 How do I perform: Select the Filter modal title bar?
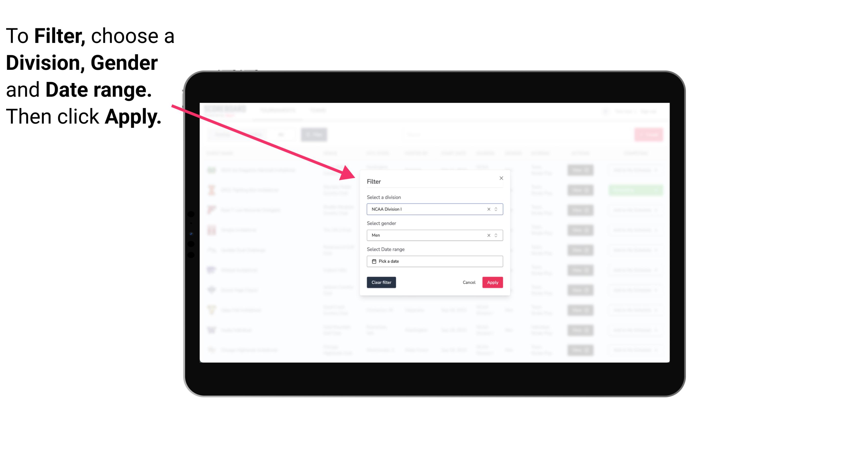(x=434, y=181)
